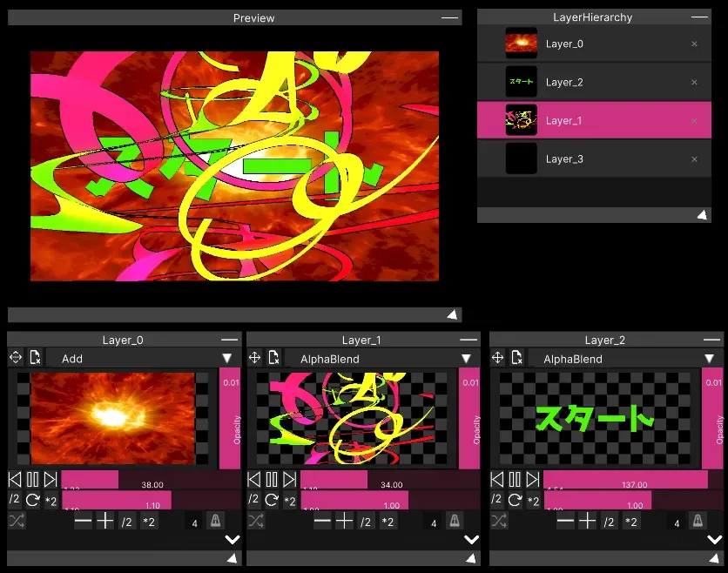The image size is (728, 573).
Task: Click the remove file icon in Layer_1 panel
Action: 274,358
